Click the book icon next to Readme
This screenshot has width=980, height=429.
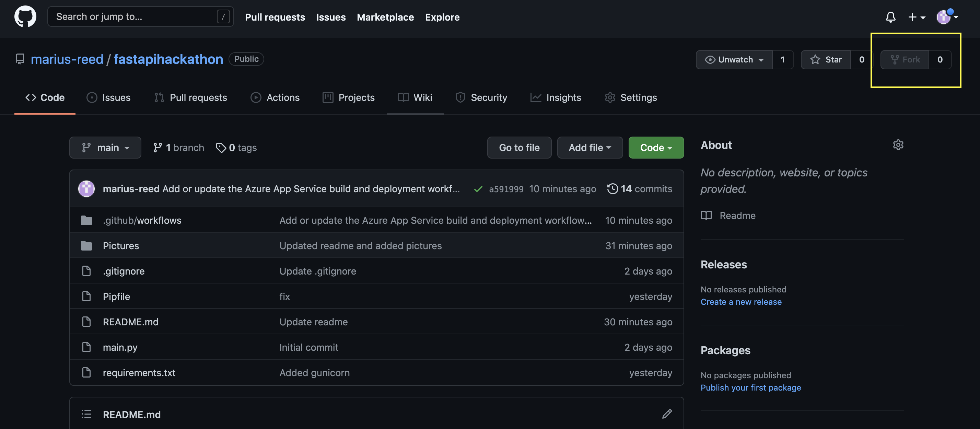coord(706,216)
